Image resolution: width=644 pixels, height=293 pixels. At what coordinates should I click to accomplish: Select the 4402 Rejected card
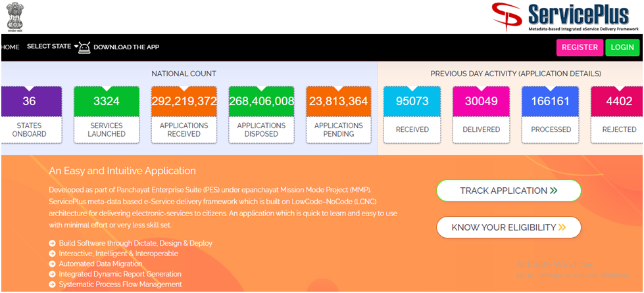617,114
